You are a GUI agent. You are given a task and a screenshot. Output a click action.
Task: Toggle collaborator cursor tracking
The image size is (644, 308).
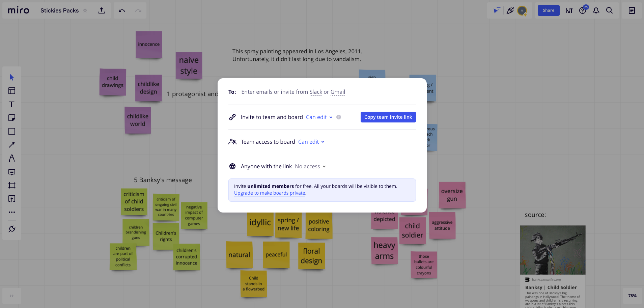click(496, 10)
